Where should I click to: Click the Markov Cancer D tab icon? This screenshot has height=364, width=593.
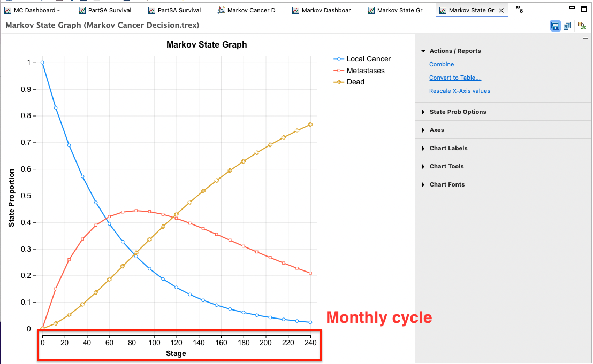221,10
